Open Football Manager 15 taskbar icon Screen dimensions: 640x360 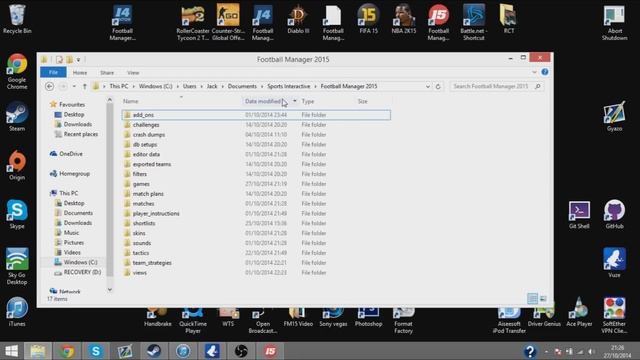270,351
